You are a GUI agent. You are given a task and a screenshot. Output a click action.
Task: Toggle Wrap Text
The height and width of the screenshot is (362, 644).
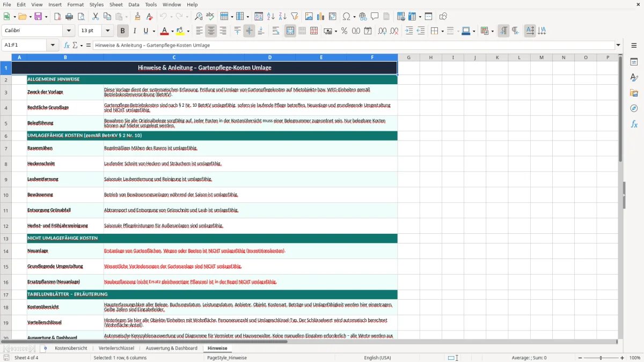tap(276, 31)
